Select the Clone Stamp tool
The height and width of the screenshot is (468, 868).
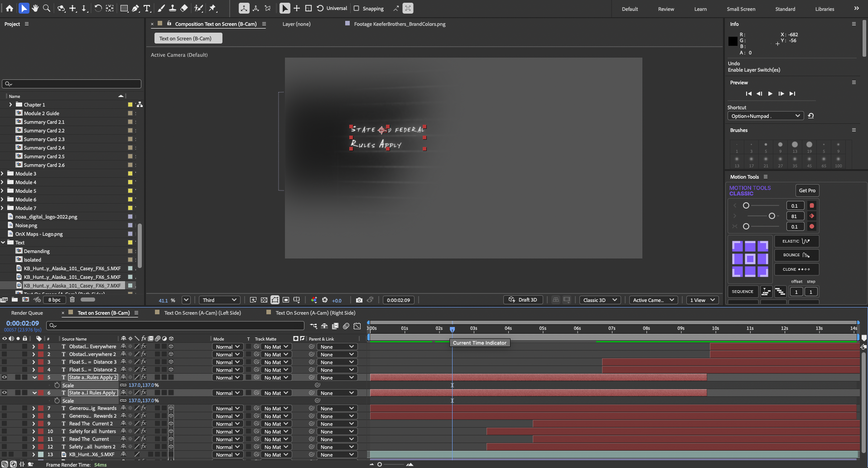point(173,8)
